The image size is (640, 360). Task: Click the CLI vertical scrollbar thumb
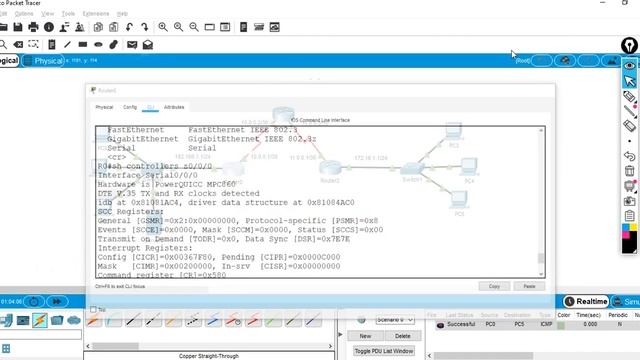click(541, 258)
